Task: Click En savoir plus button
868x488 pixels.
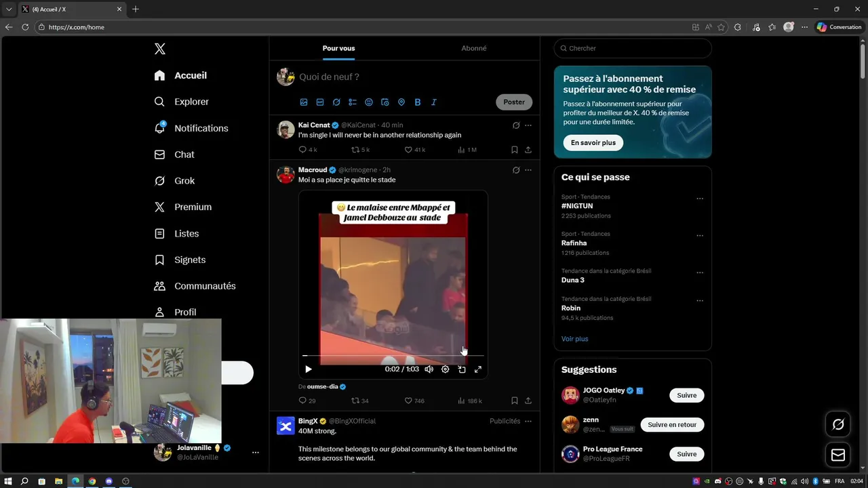Action: pos(593,143)
